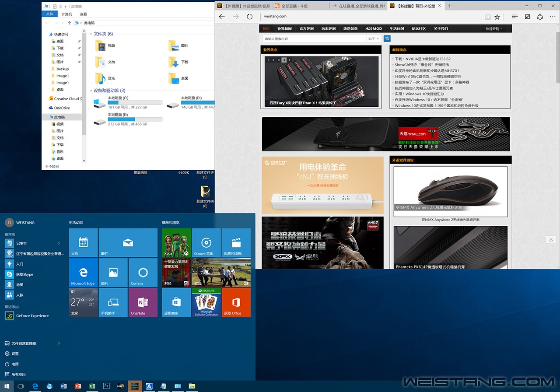This screenshot has width=560, height=392.
Task: Open Task View on the taskbar
Action: click(21, 386)
